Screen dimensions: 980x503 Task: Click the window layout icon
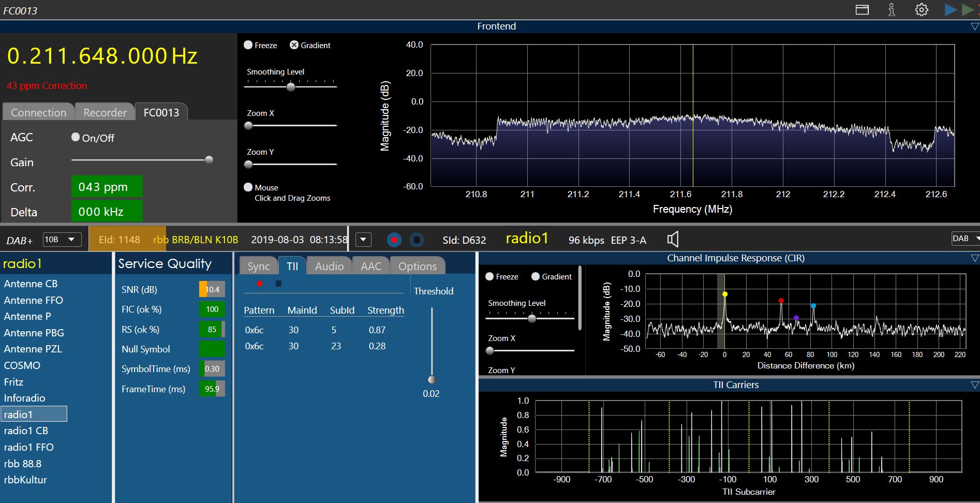coord(862,10)
